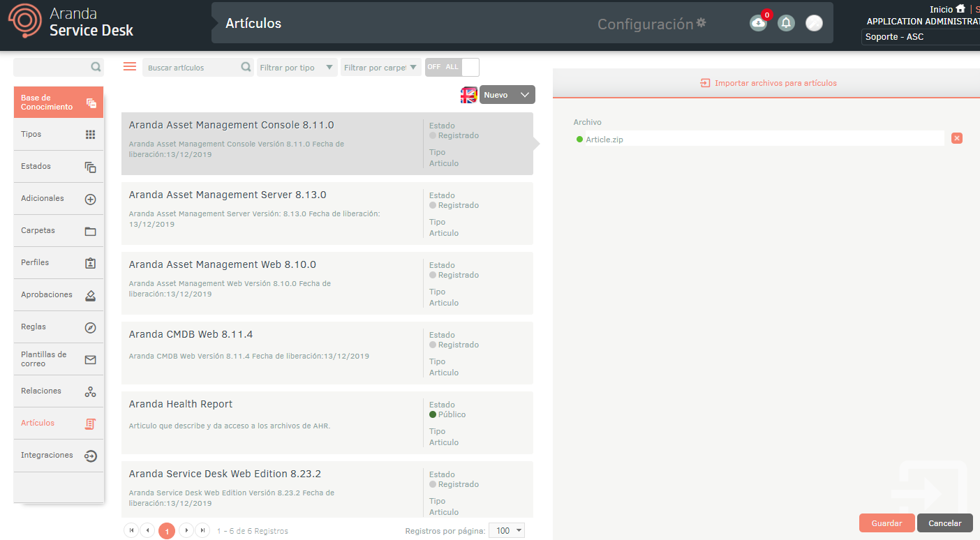Toggle the OFF/ALL switch

[x=452, y=67]
